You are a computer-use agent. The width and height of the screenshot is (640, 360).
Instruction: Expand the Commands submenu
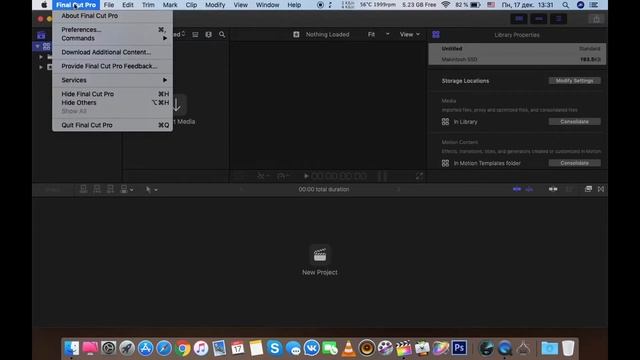[x=112, y=38]
